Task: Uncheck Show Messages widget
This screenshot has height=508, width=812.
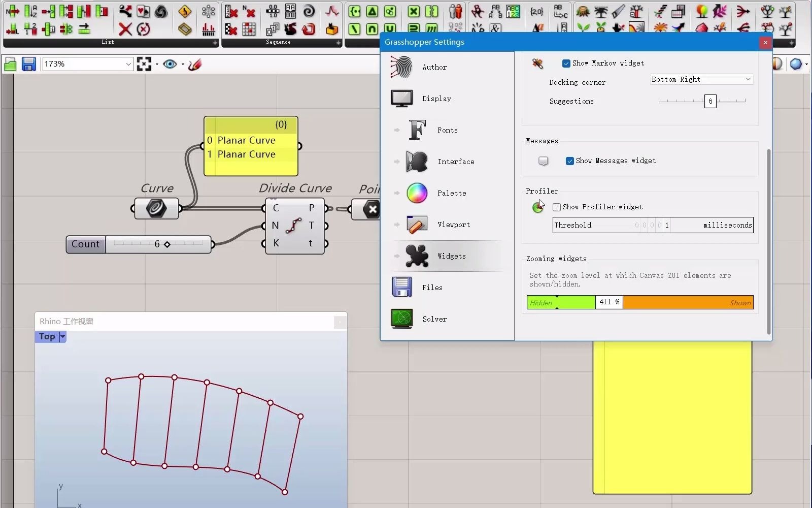Action: [569, 161]
